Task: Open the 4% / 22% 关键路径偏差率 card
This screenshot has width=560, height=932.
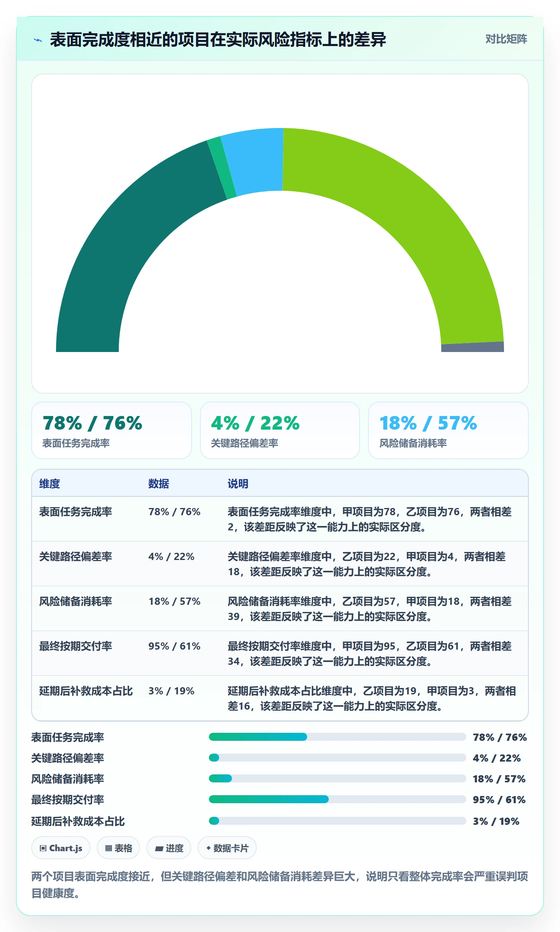Action: pyautogui.click(x=280, y=430)
